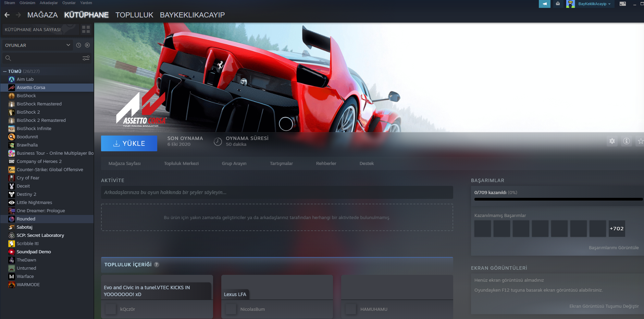
Task: Open the Yardım menu
Action: point(86,3)
